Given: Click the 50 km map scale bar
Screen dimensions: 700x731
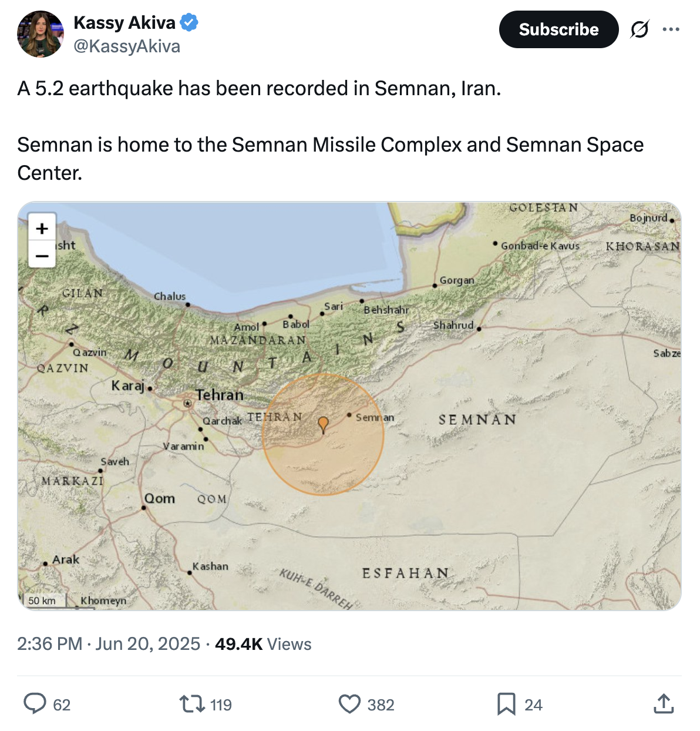Looking at the screenshot, I should point(43,601).
